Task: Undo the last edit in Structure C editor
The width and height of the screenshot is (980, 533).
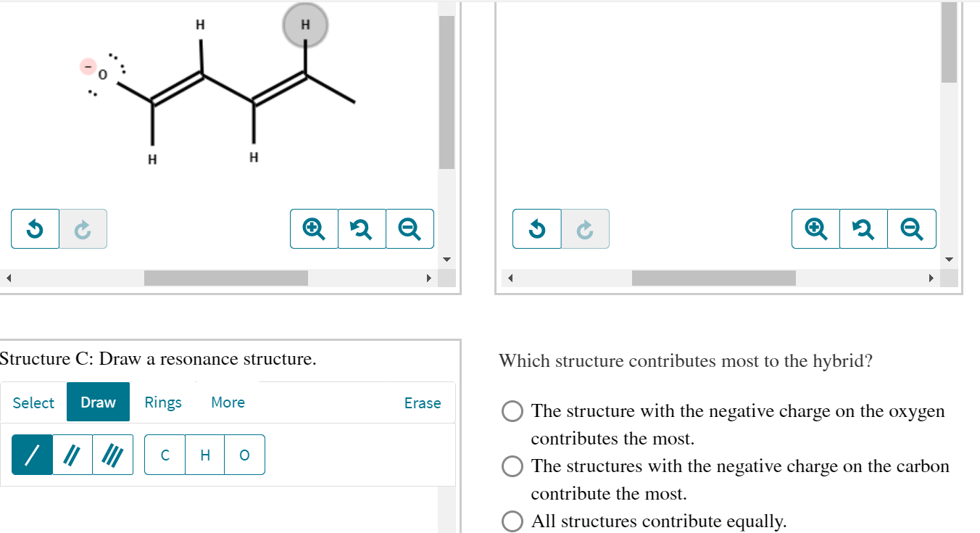Action: click(35, 228)
